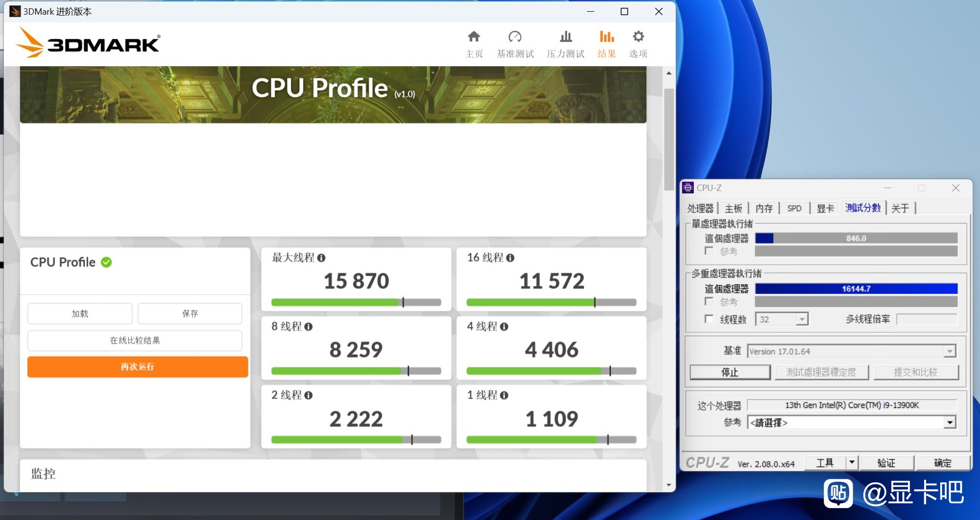Switch to the 关于 tab in CPU-Z
Screen dimensions: 980x520
click(x=900, y=209)
